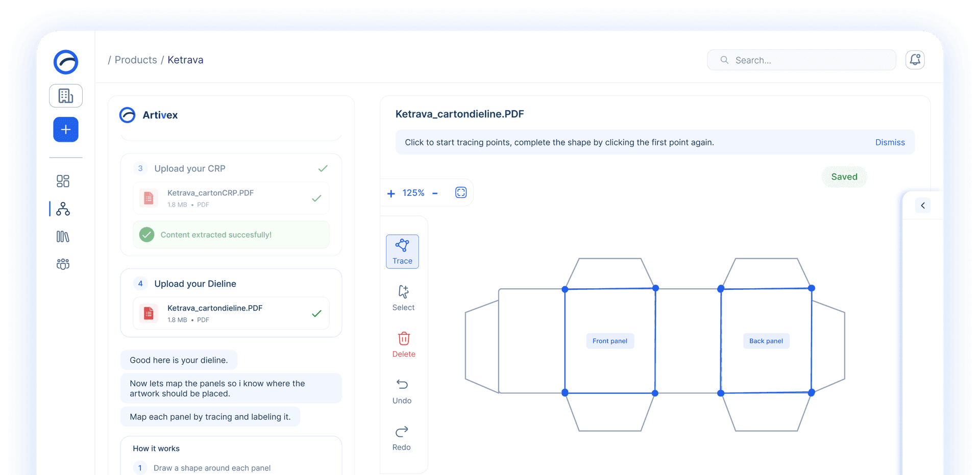Click the How it works heading
Image resolution: width=980 pixels, height=475 pixels.
click(x=156, y=448)
